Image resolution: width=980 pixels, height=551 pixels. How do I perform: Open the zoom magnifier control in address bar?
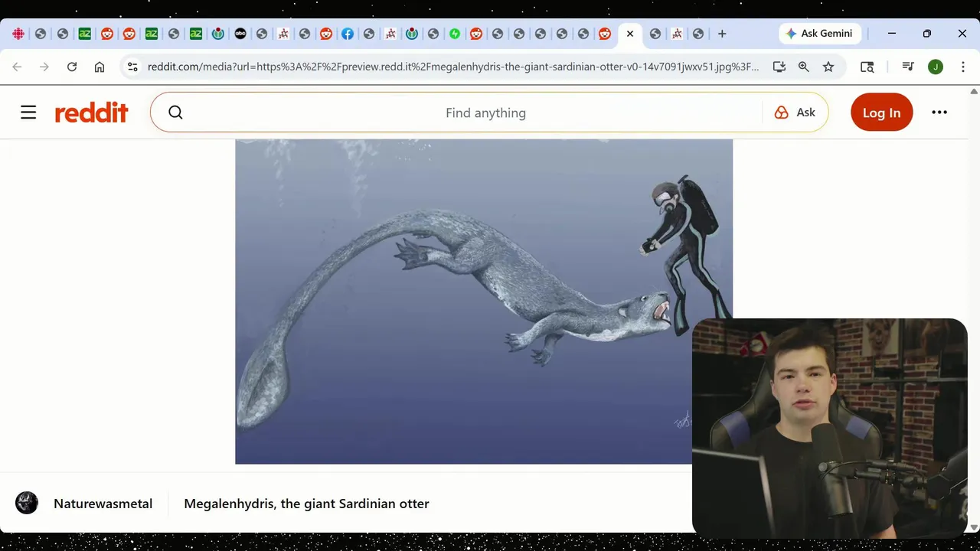804,67
